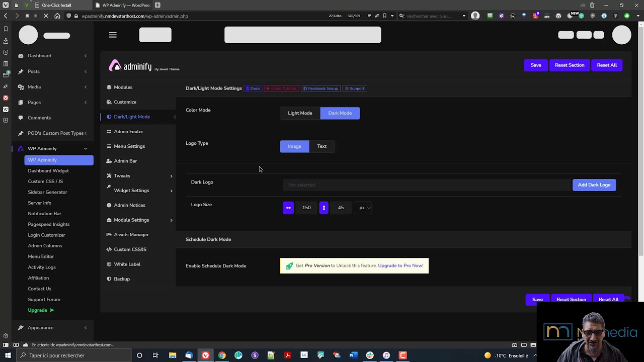This screenshot has width=644, height=362.
Task: Open the Docs link badge
Action: click(x=253, y=88)
